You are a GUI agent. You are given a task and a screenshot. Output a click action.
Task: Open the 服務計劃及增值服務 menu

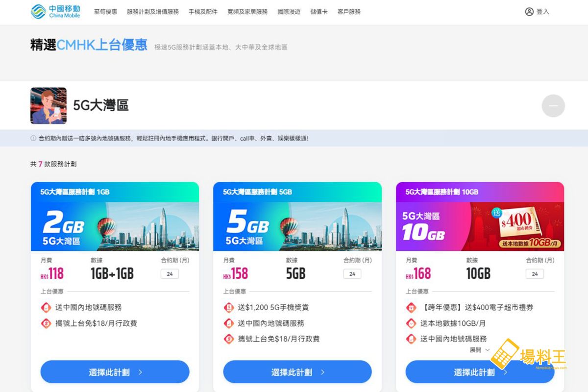153,12
